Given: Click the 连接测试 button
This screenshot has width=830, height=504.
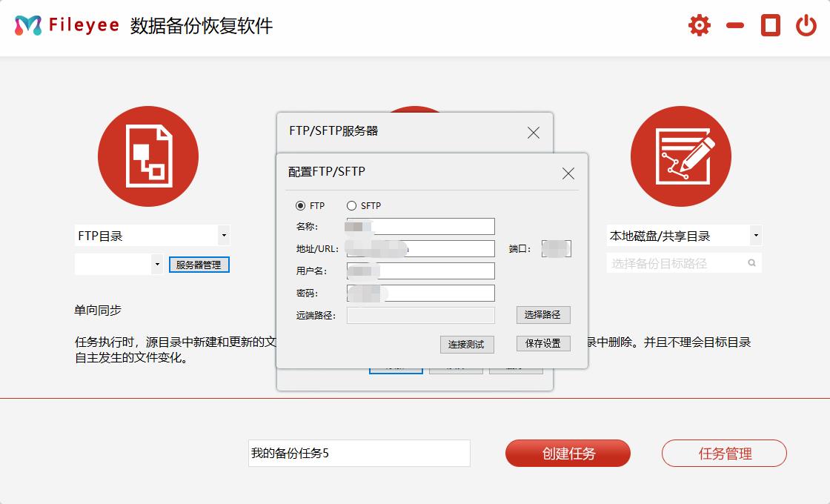Looking at the screenshot, I should 466,345.
